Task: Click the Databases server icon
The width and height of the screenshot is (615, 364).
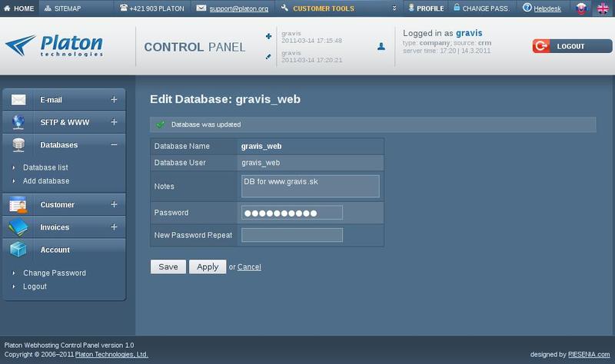Action: point(18,145)
